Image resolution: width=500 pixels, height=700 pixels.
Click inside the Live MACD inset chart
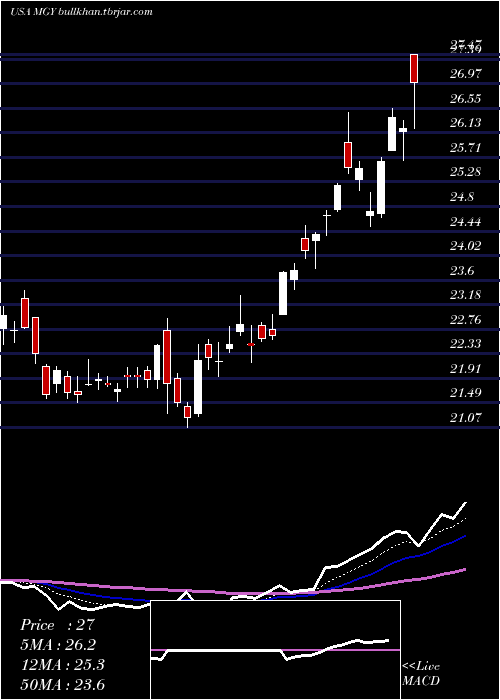275,650
